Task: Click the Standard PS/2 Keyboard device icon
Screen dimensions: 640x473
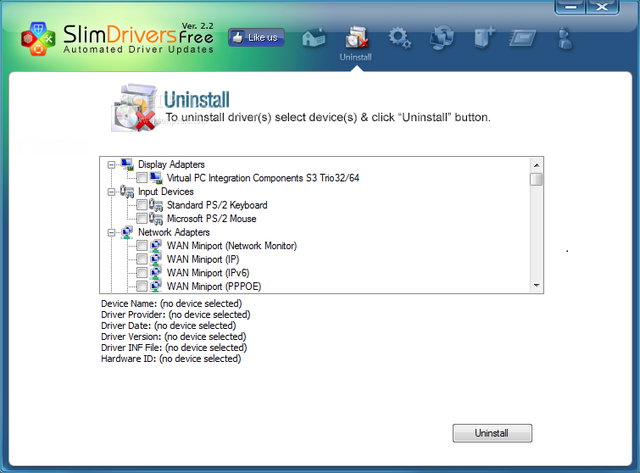Action: [x=156, y=205]
